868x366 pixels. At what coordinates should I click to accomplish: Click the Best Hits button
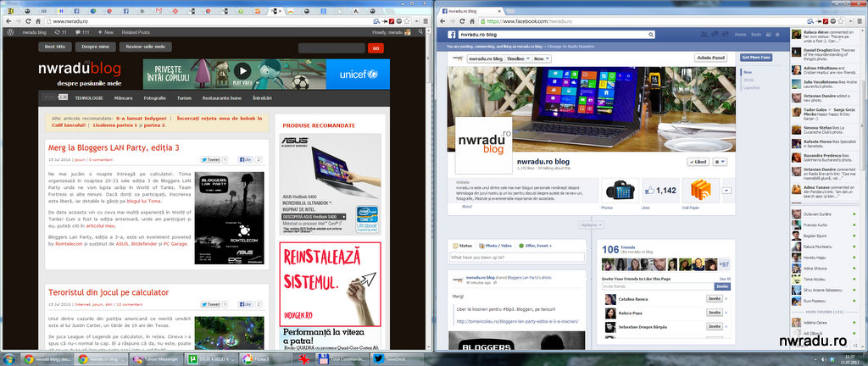[55, 47]
